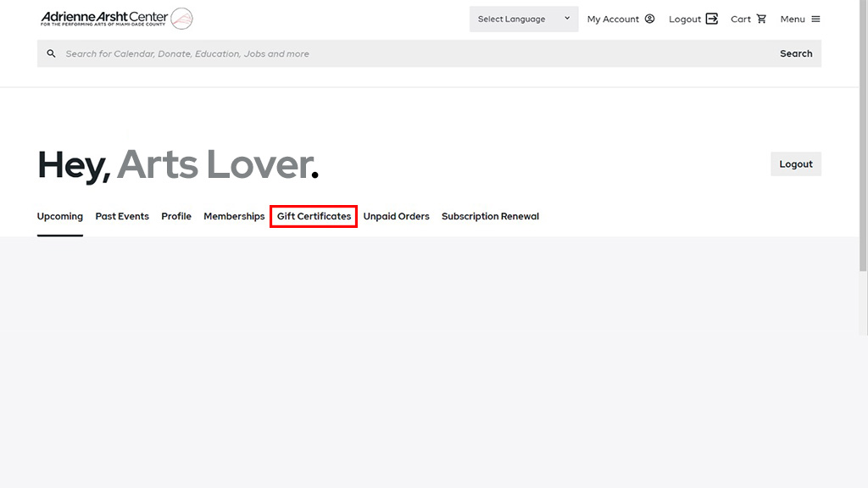
Task: Open the My Account link
Action: [x=613, y=19]
